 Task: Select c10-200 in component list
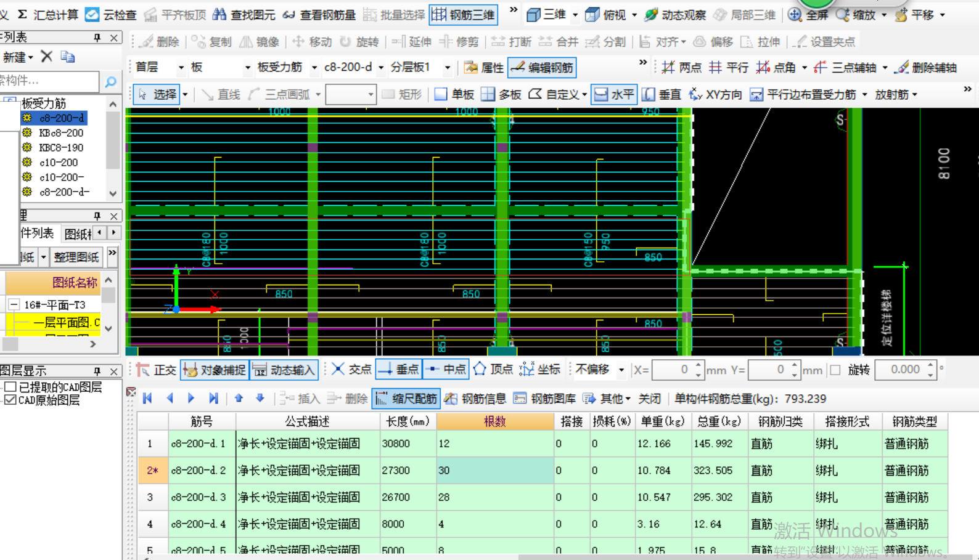pyautogui.click(x=58, y=162)
